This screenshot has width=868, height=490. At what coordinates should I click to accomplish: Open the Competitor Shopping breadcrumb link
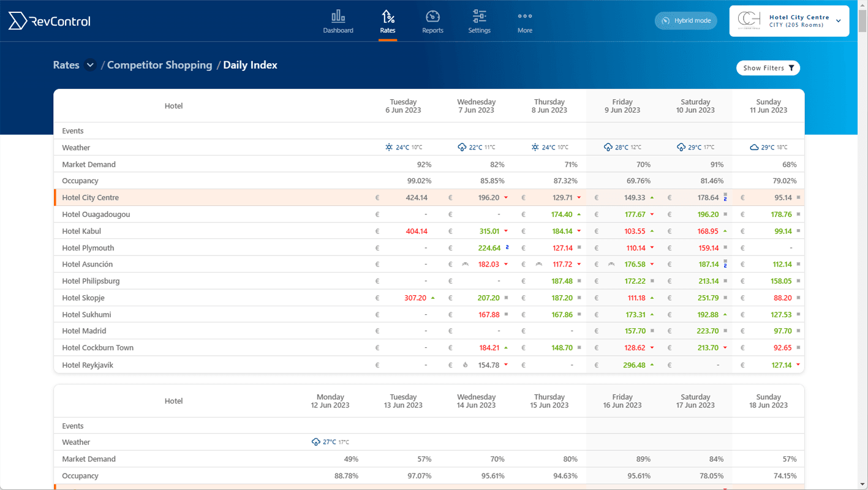(x=159, y=65)
